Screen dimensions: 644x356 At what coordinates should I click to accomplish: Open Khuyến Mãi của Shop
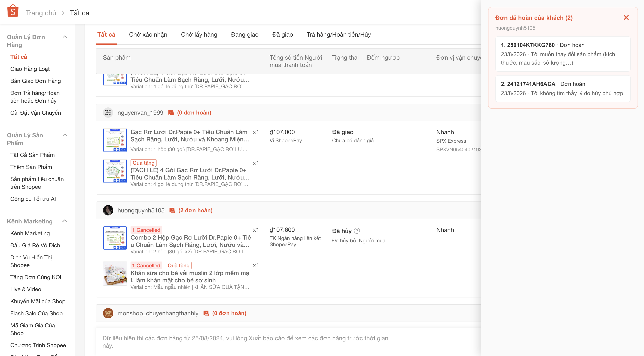coord(38,302)
